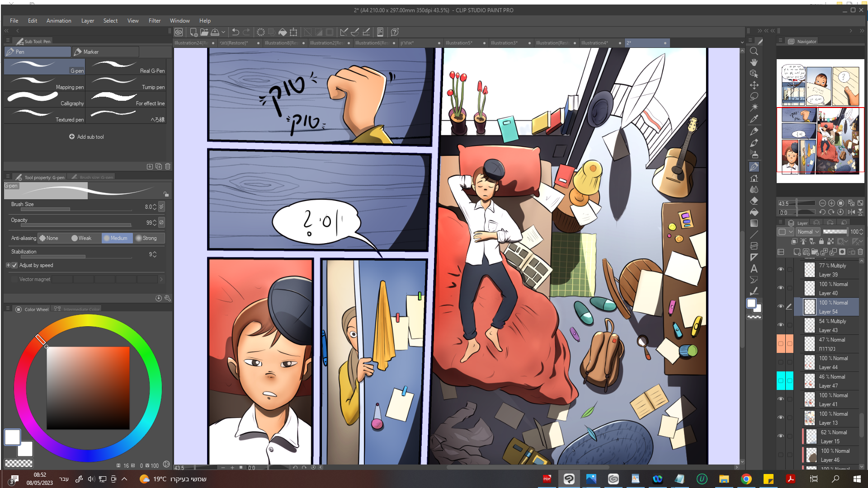This screenshot has width=868, height=488.
Task: Switch to the Illustration5 document tab
Action: tap(458, 43)
